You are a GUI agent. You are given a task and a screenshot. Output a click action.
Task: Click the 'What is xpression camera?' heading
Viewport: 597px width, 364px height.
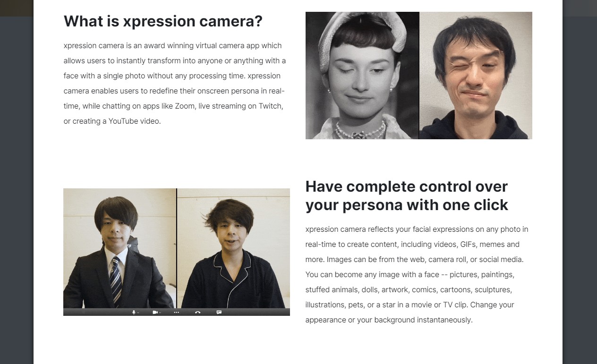coord(163,21)
